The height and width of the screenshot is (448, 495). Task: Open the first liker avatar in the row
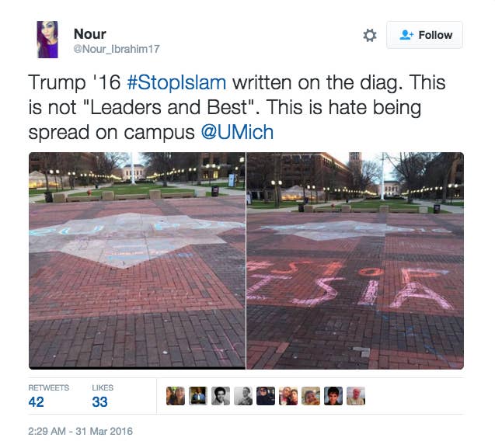click(x=176, y=396)
